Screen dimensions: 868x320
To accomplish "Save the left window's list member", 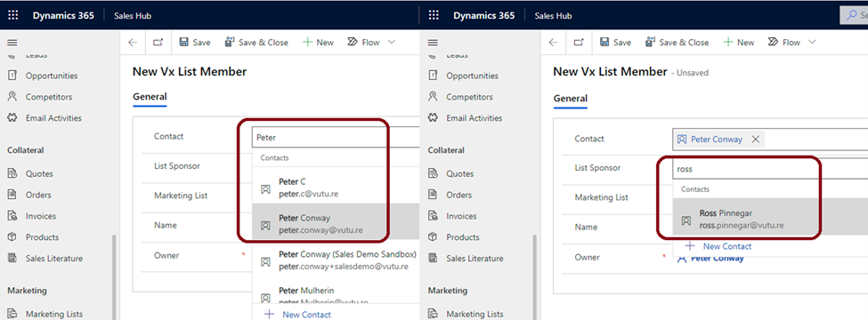I will coord(195,42).
